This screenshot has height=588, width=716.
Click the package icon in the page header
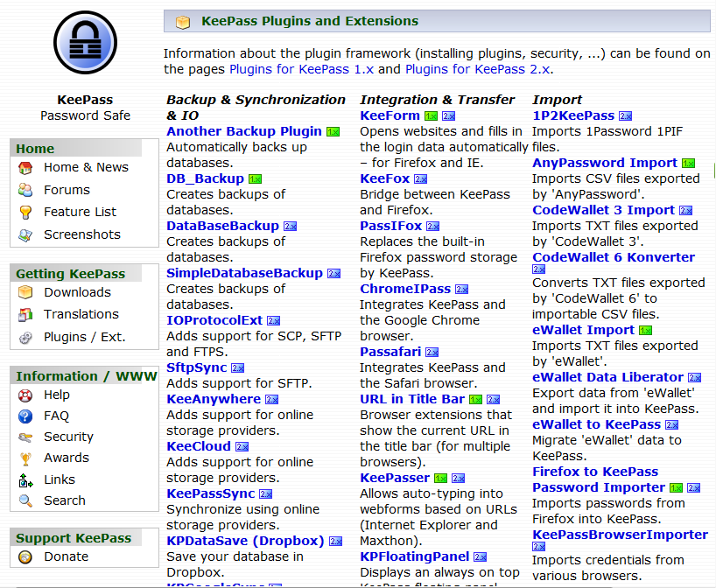coord(183,22)
